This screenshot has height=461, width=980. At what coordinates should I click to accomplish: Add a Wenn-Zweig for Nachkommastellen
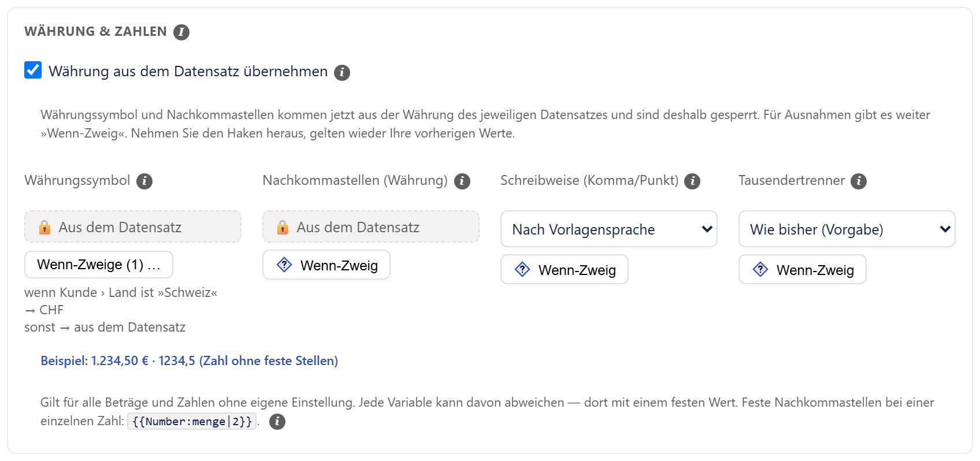(326, 265)
